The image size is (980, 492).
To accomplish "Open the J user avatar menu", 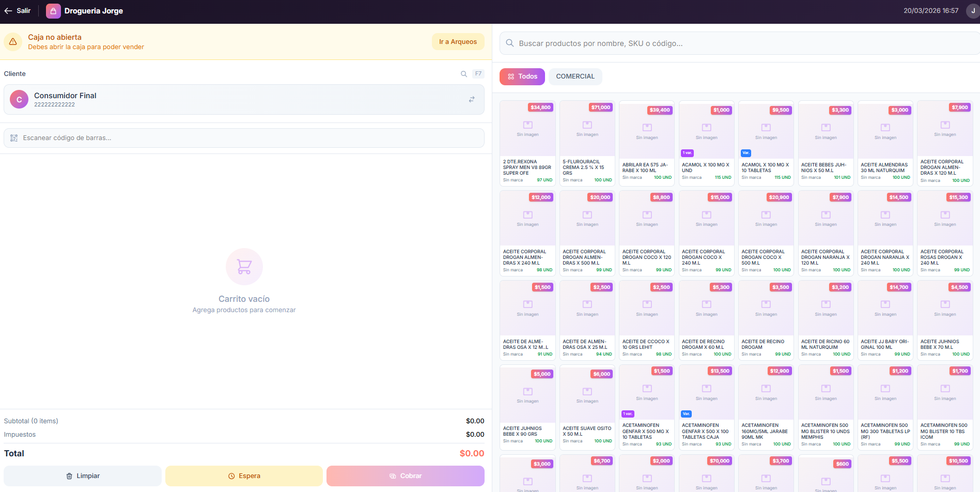I will tap(973, 10).
